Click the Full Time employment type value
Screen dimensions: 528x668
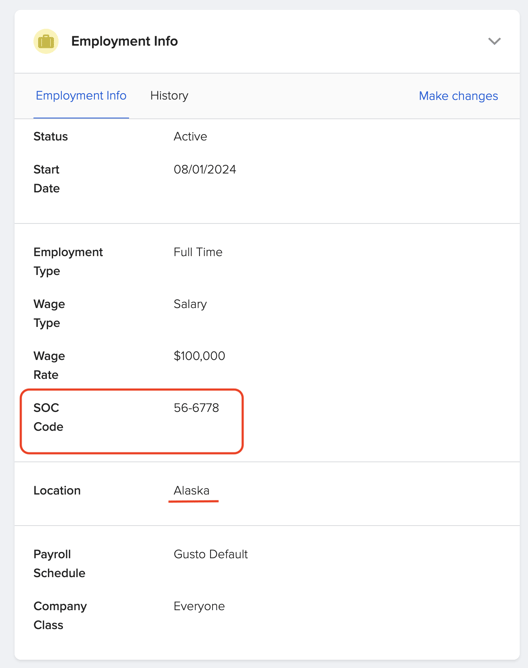[198, 252]
